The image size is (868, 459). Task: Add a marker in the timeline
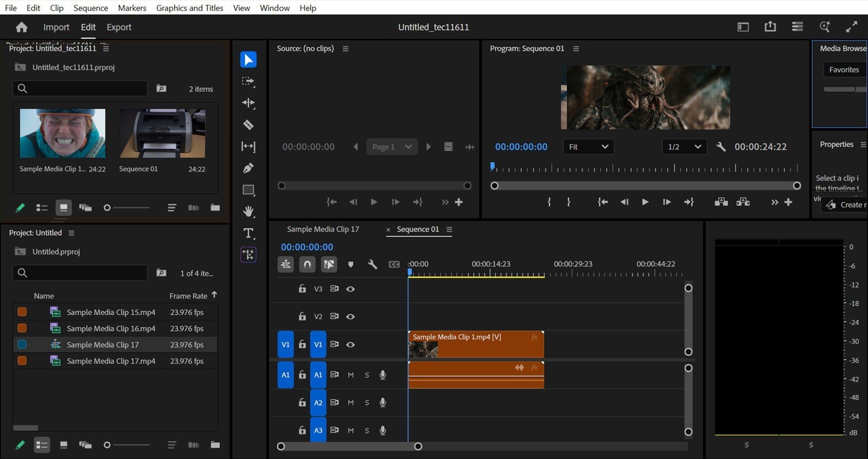click(350, 264)
